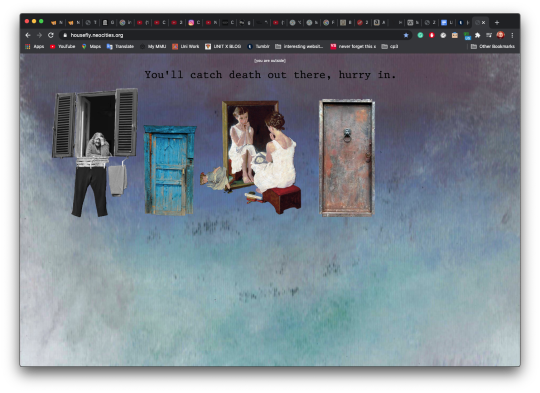Image resolution: width=540 pixels, height=393 pixels.
Task: Open the Extensions puzzle-piece menu
Action: [x=478, y=35]
